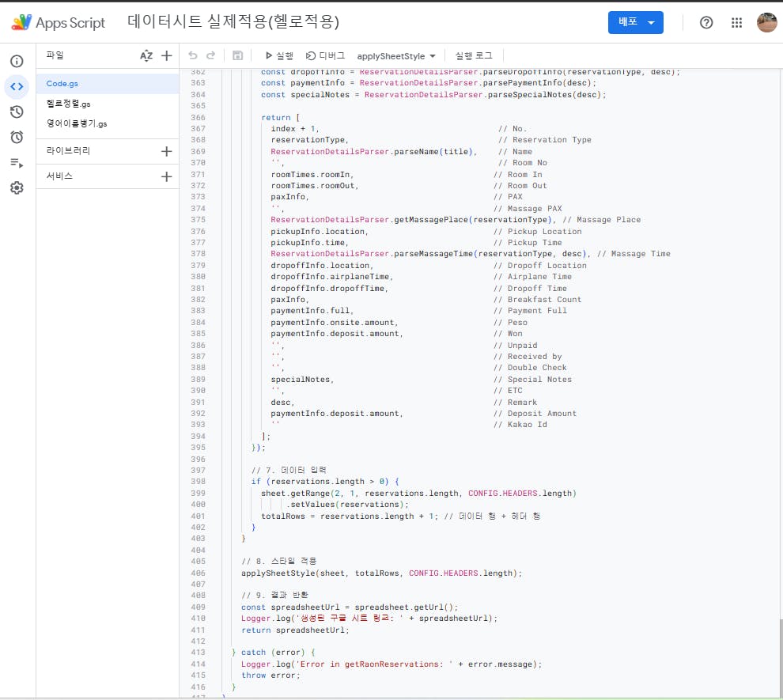
Task: Sort files alphabetically with AZ icon
Action: click(x=146, y=55)
